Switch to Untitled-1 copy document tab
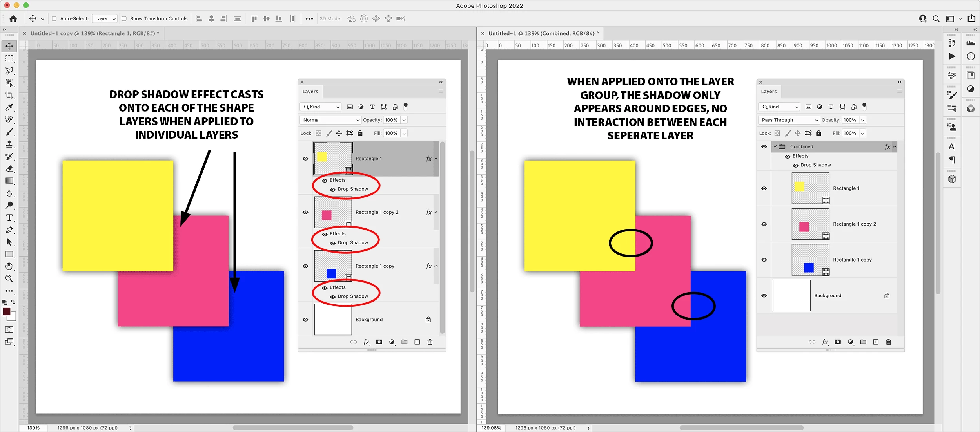The height and width of the screenshot is (432, 980). click(x=94, y=33)
